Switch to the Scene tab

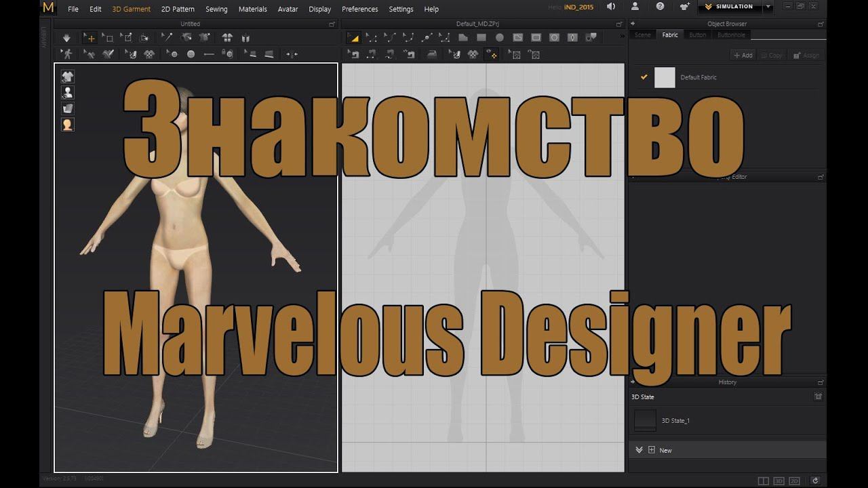(642, 35)
